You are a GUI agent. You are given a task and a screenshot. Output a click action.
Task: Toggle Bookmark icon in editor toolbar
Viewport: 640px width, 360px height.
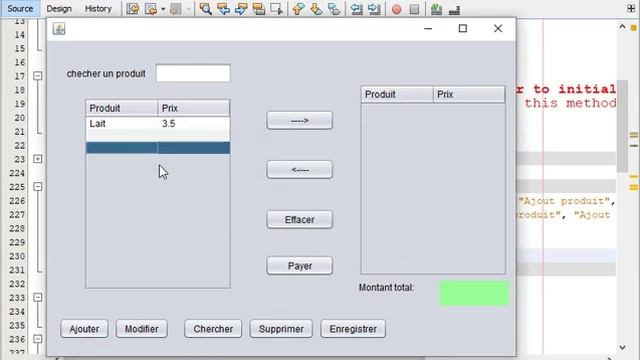(334, 9)
